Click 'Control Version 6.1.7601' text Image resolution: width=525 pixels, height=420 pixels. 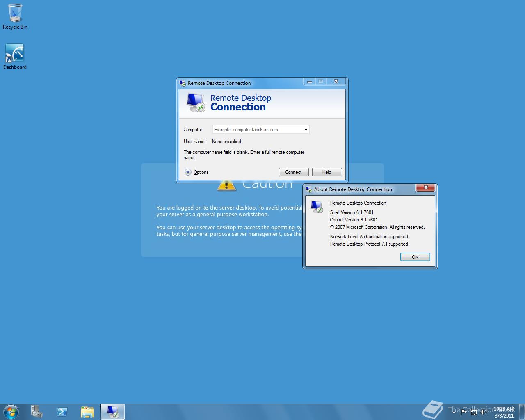[x=354, y=220]
